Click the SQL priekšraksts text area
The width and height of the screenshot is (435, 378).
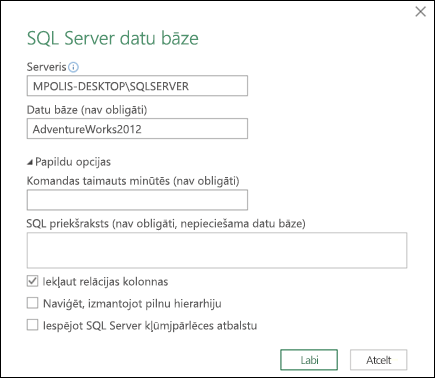[217, 250]
